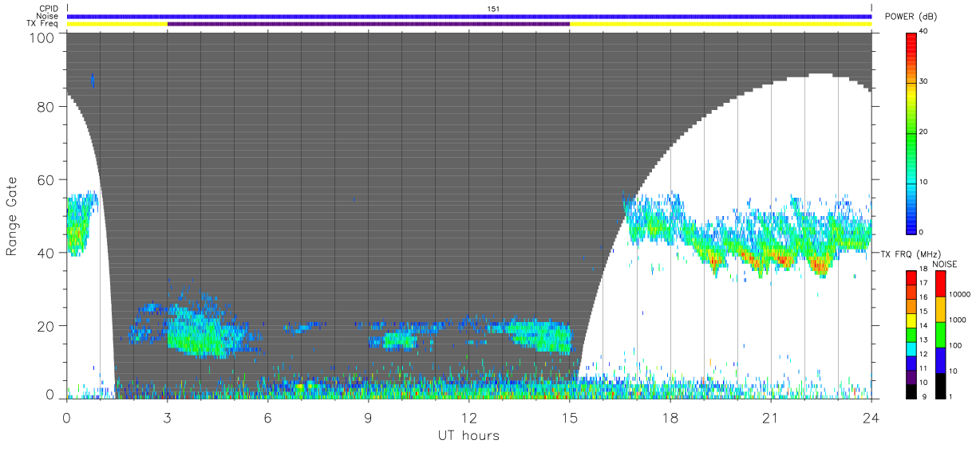Click the 17 label in TX FRQ legend
980x452 pixels.
pos(923,283)
